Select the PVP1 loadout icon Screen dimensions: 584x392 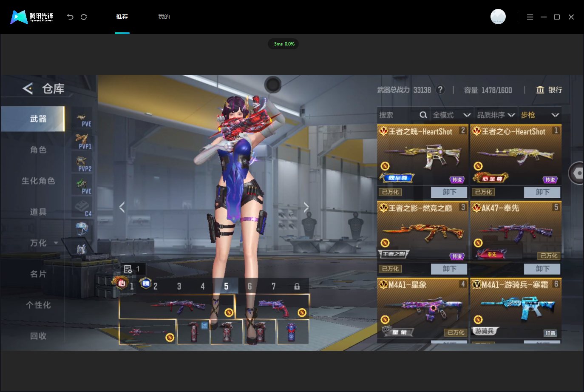pos(83,142)
